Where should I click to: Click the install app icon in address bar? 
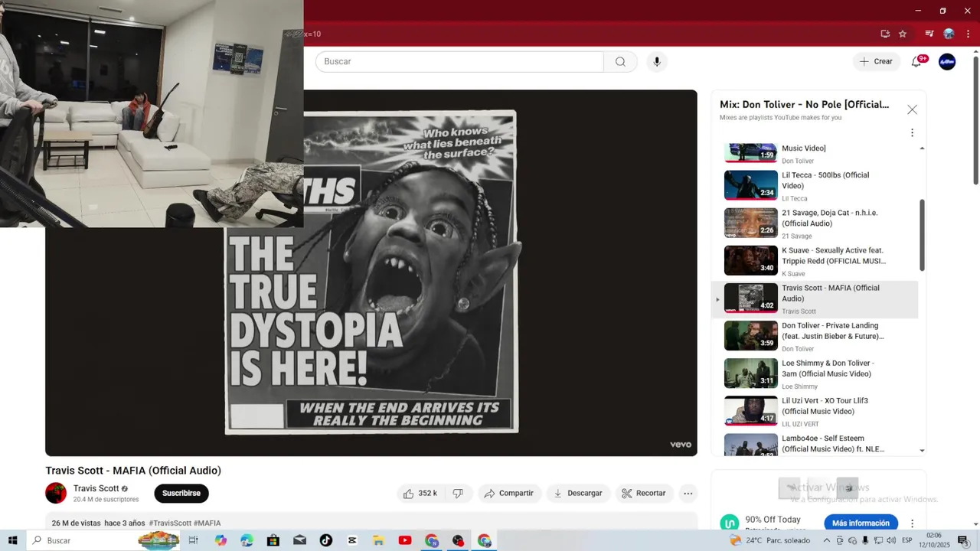click(x=885, y=34)
